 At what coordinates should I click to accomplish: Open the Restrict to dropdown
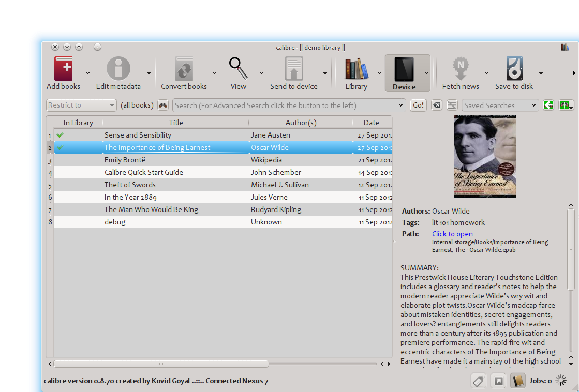(81, 105)
